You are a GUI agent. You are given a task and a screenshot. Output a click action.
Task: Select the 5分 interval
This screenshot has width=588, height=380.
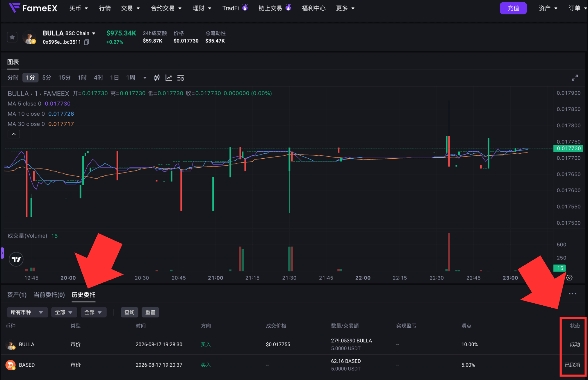click(x=47, y=78)
